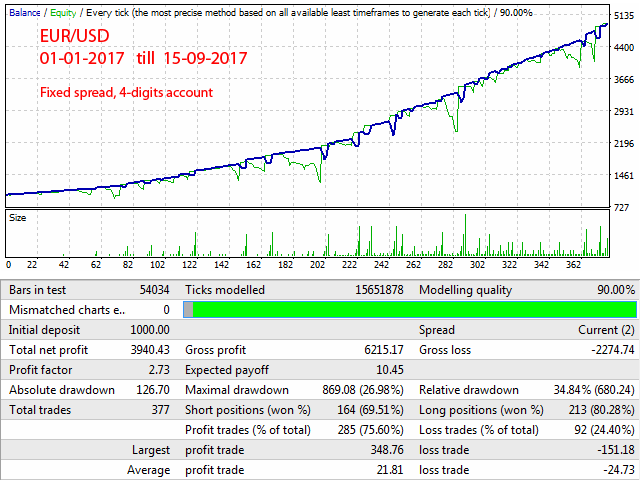Image resolution: width=640 pixels, height=480 pixels.
Task: Click the 202 tick on trade axis
Action: pyautogui.click(x=317, y=265)
